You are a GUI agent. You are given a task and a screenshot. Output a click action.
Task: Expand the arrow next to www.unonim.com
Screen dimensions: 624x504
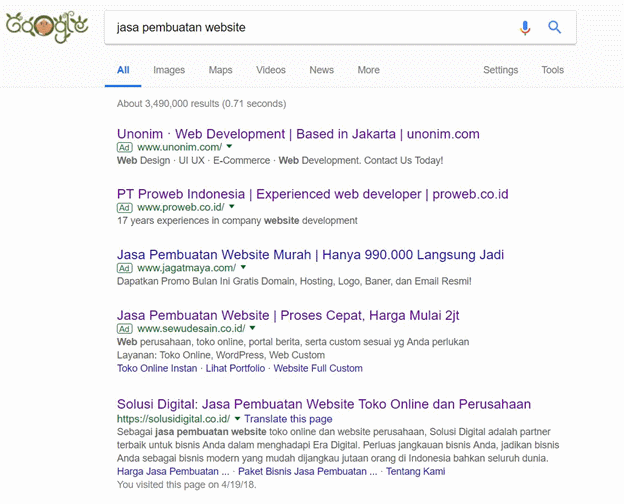229,147
